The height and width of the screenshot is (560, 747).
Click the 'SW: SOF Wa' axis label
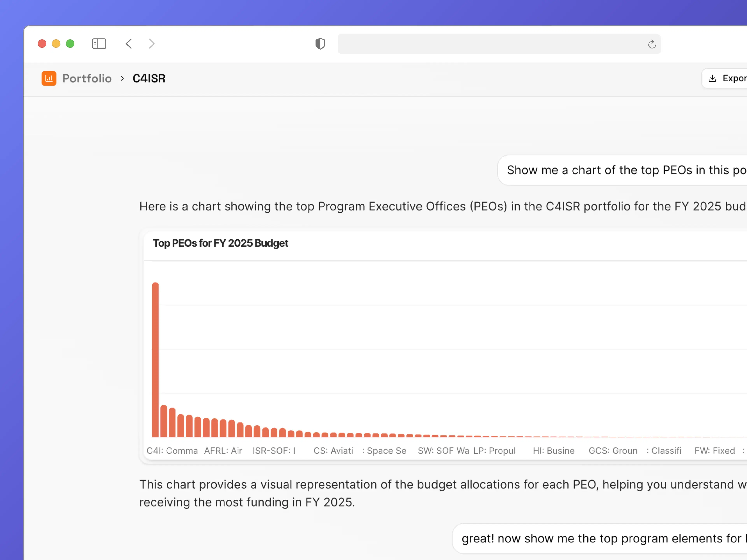click(443, 451)
